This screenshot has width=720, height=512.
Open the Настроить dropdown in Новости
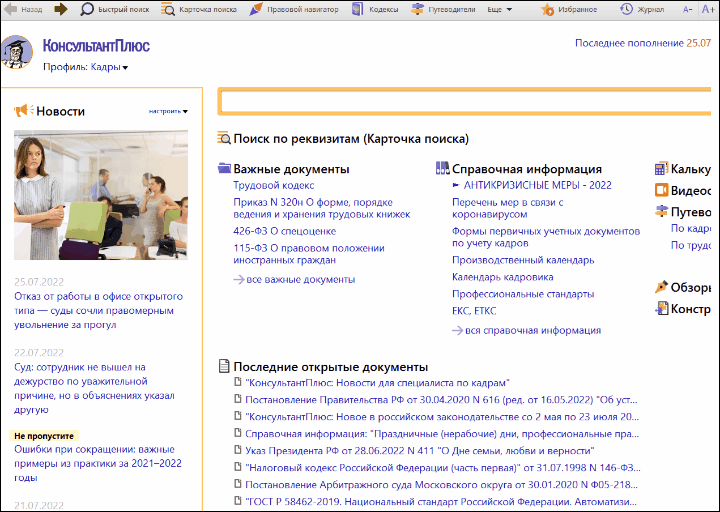tap(168, 111)
